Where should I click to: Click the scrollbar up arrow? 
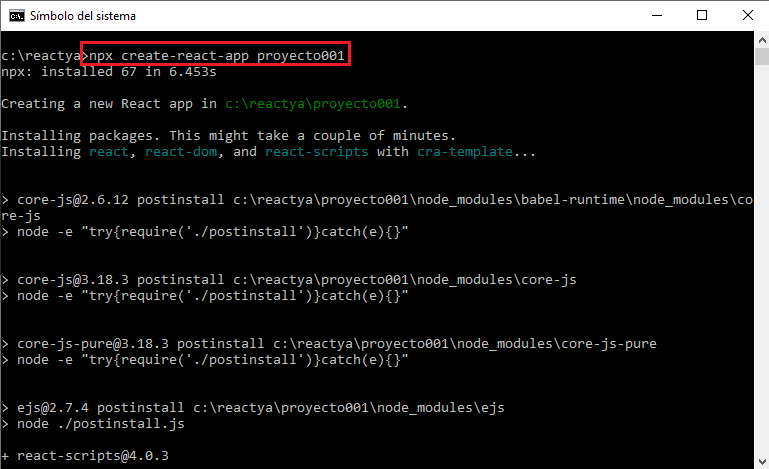762,40
